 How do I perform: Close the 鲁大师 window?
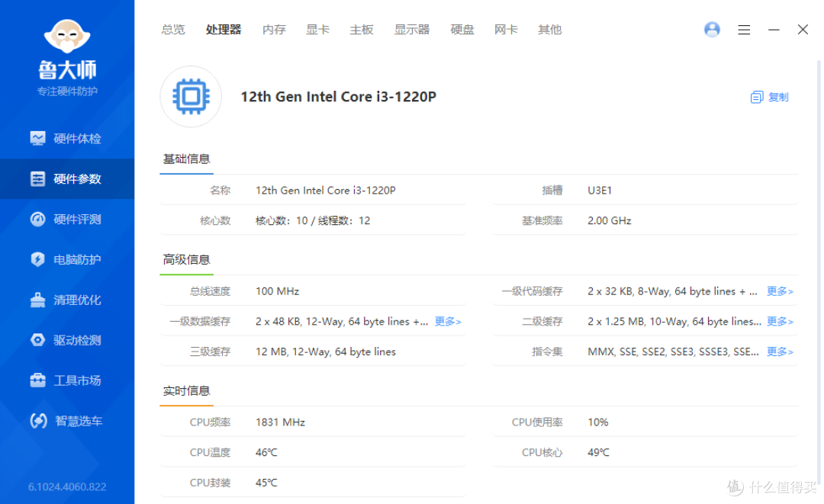tap(803, 30)
